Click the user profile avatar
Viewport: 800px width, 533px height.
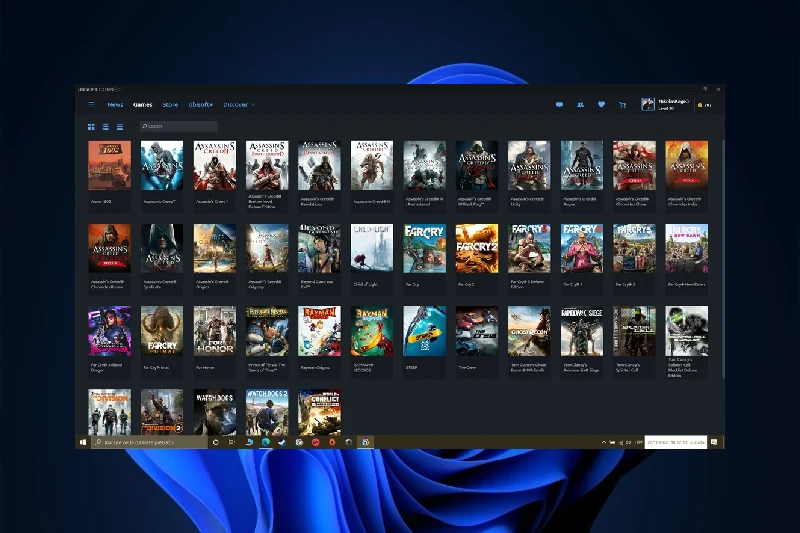(648, 104)
